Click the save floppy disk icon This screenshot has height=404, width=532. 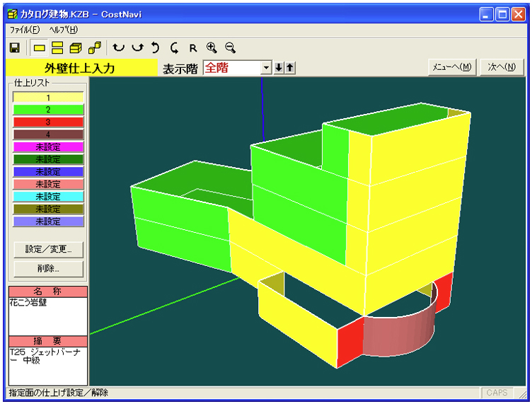coord(14,48)
